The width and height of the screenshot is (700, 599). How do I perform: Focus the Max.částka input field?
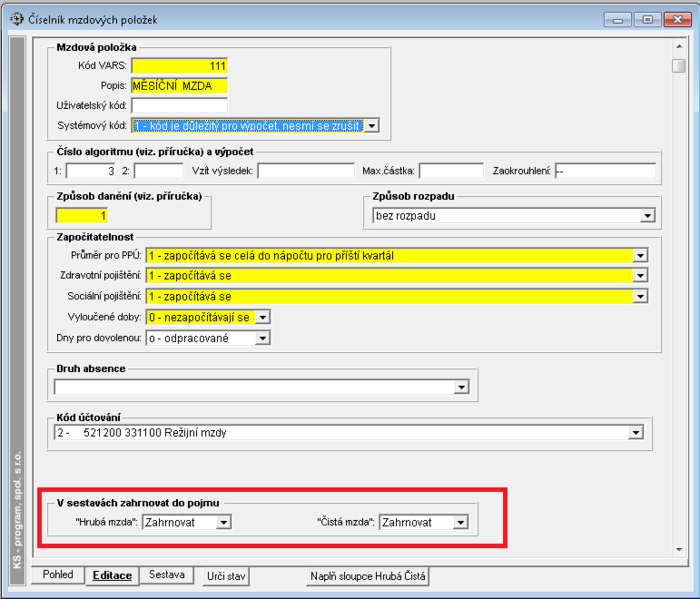451,171
